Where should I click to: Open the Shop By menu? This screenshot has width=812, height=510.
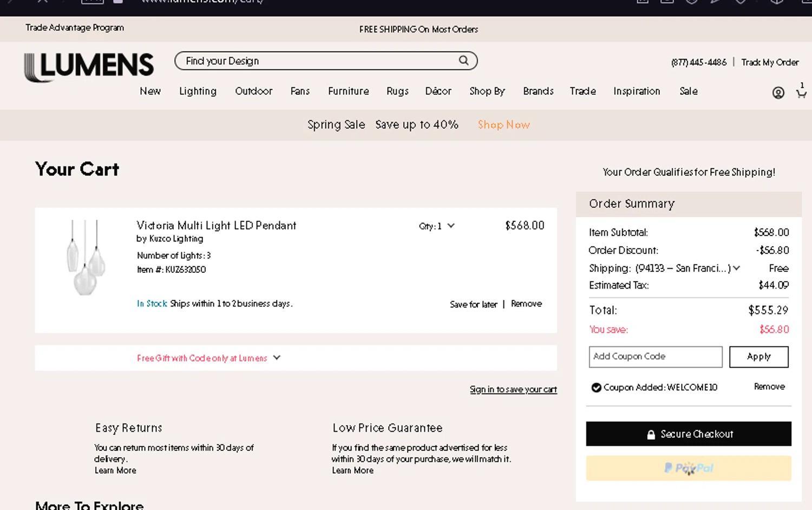pyautogui.click(x=487, y=91)
